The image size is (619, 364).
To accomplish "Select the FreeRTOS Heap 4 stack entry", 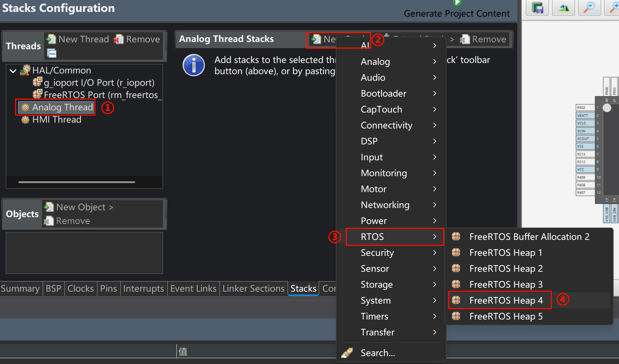I will pos(506,300).
